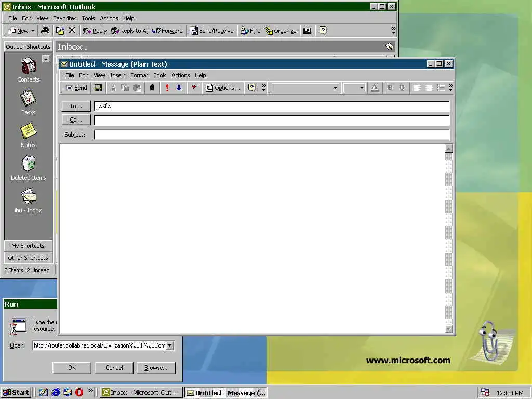Expand more buttons on message standard toolbar

[263, 87]
